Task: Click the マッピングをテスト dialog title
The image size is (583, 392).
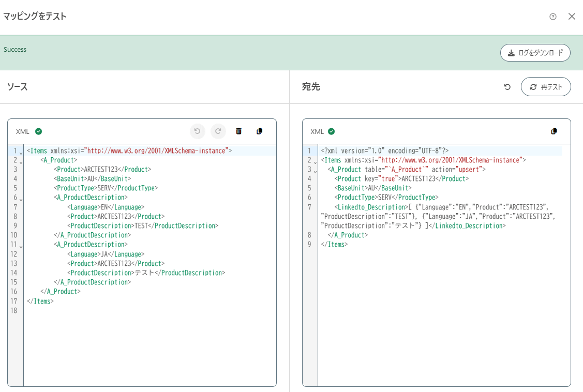Action: tap(35, 16)
